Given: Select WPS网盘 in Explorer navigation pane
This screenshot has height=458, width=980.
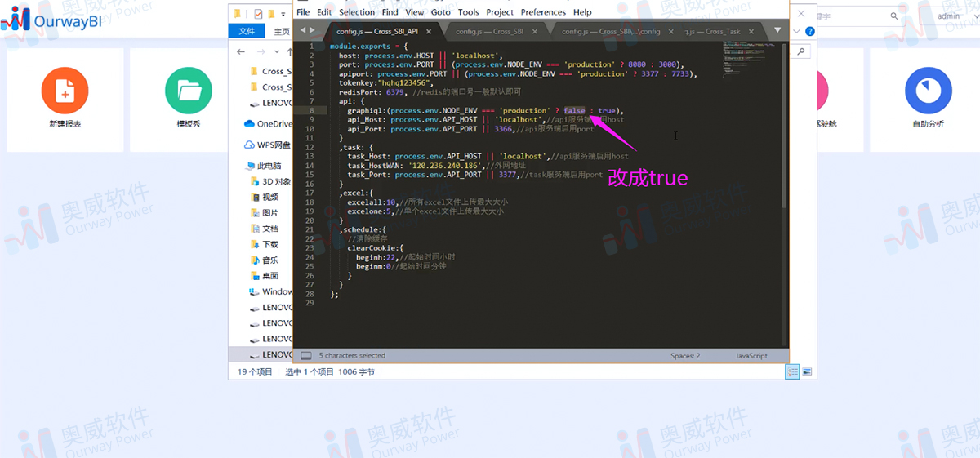Looking at the screenshot, I should pyautogui.click(x=268, y=145).
